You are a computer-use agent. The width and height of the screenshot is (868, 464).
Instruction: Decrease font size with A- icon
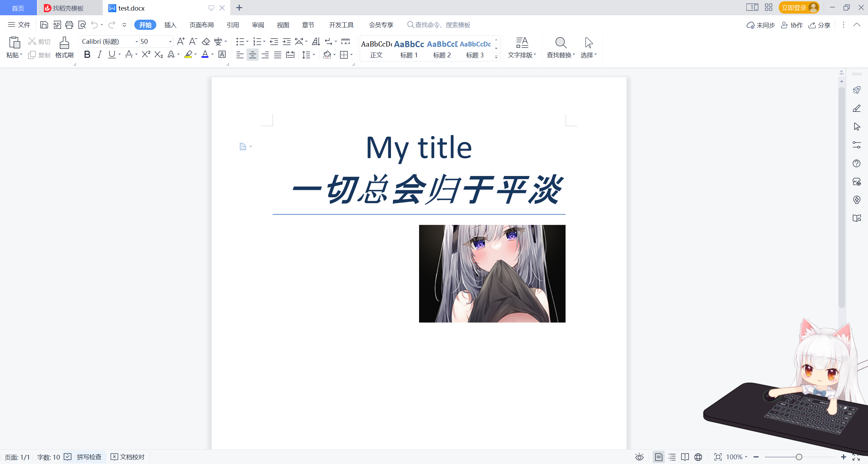pos(193,41)
